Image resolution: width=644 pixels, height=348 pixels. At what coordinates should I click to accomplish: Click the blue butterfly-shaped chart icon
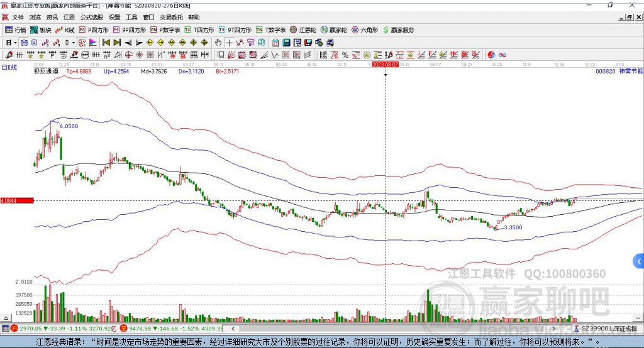coord(24,43)
